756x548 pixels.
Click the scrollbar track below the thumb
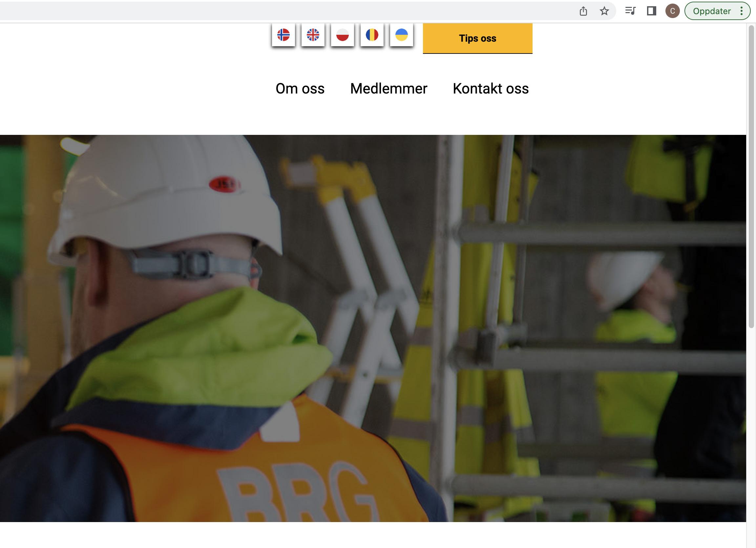[x=751, y=433]
